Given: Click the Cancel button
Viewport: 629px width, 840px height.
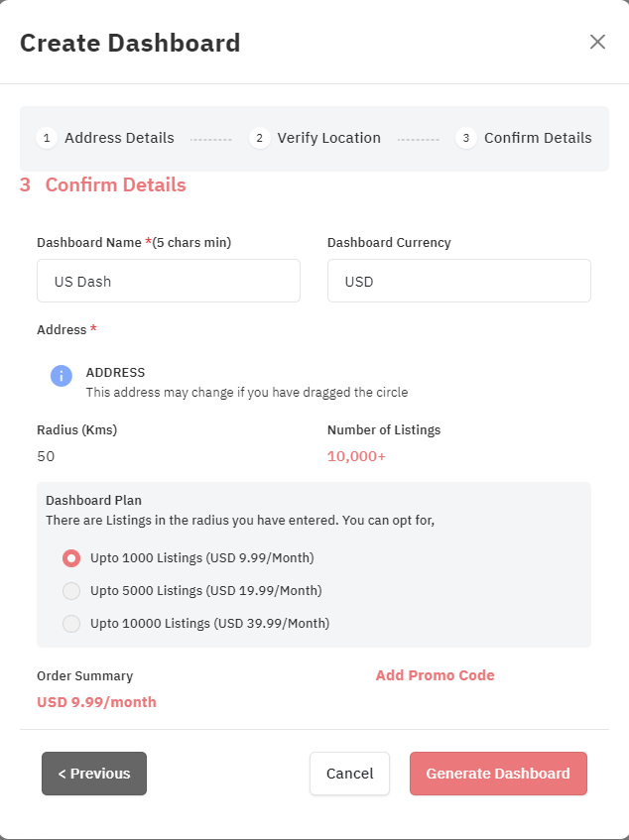Looking at the screenshot, I should [x=349, y=774].
